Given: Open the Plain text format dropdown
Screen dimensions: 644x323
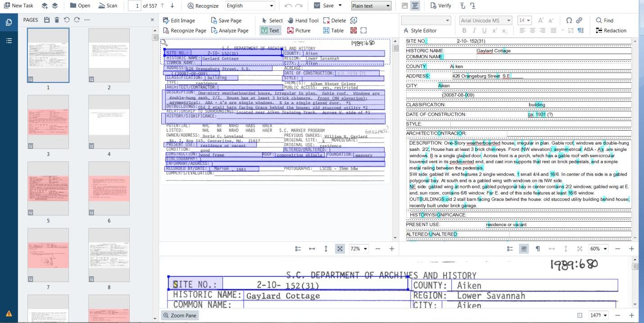Looking at the screenshot, I should 371,6.
